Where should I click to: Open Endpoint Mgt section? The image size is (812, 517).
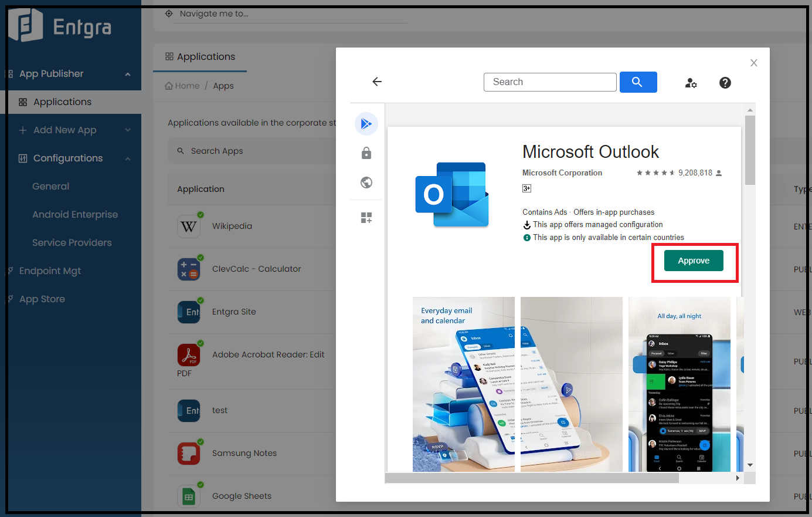pyautogui.click(x=50, y=271)
